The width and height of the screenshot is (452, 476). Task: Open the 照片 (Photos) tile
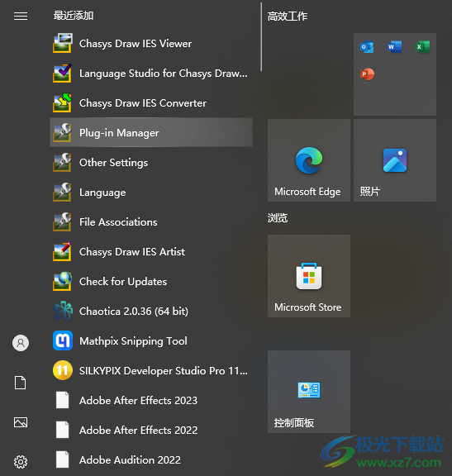click(395, 160)
